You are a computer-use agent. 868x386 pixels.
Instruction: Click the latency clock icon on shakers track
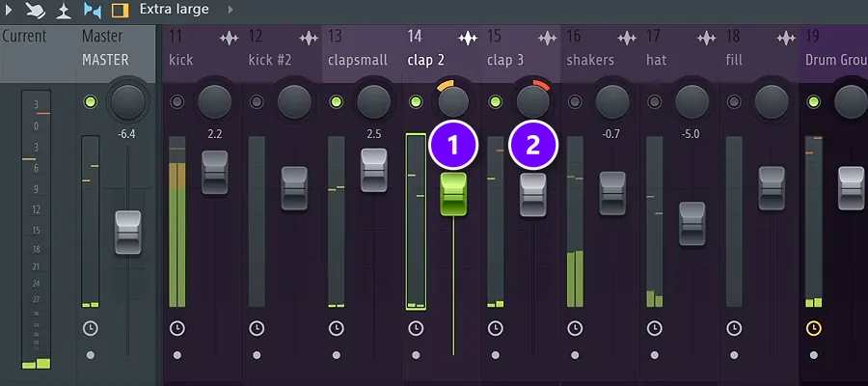click(x=575, y=328)
